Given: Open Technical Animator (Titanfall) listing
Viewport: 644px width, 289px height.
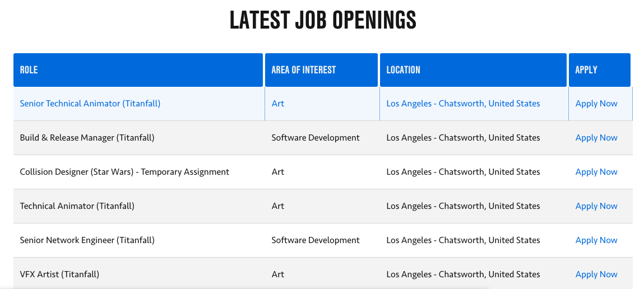Looking at the screenshot, I should (x=77, y=206).
